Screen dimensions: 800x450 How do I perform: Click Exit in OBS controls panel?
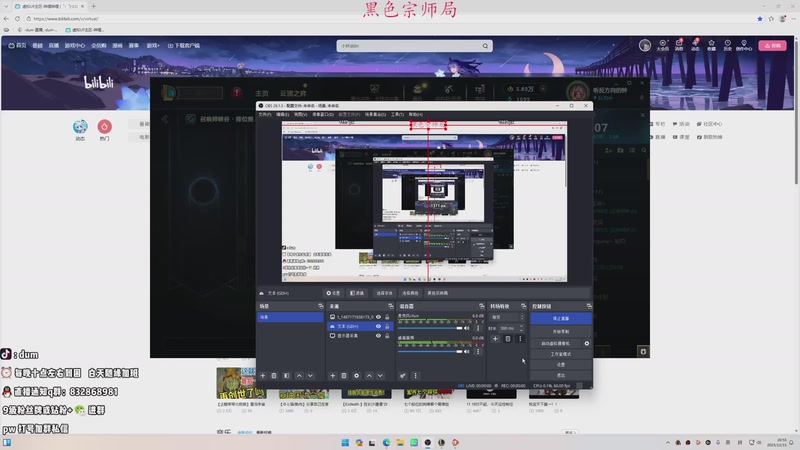pyautogui.click(x=561, y=376)
